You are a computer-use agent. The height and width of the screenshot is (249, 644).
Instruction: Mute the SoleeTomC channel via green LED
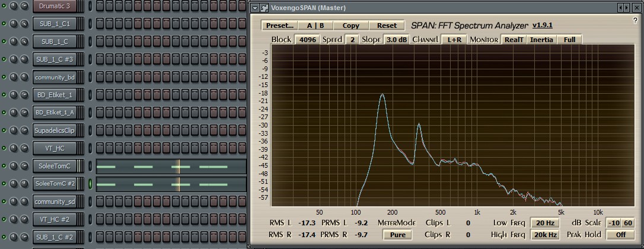point(4,166)
